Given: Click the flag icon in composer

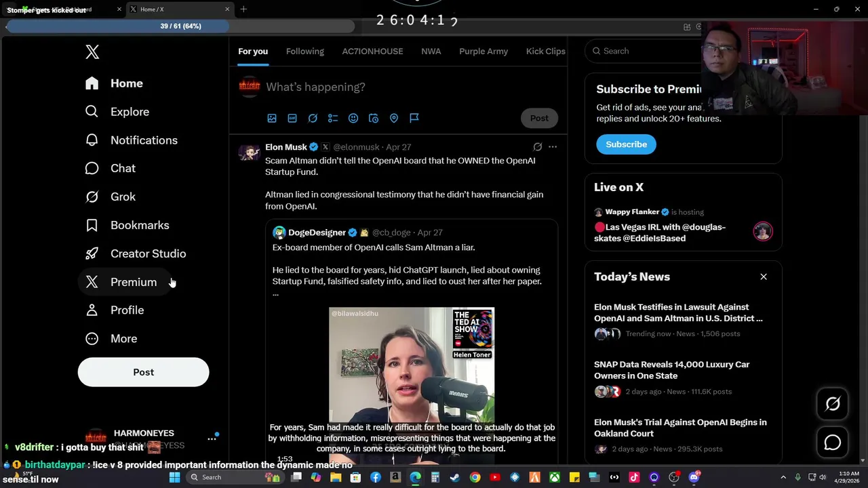Looking at the screenshot, I should [414, 118].
